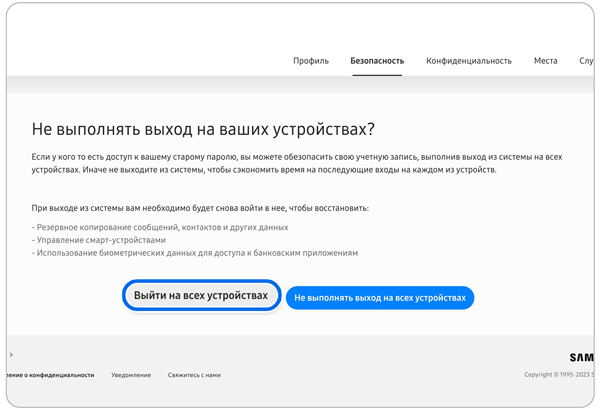Click the heading Не выполнять выход на ваших устройствах?
The image size is (600, 410).
tap(203, 130)
